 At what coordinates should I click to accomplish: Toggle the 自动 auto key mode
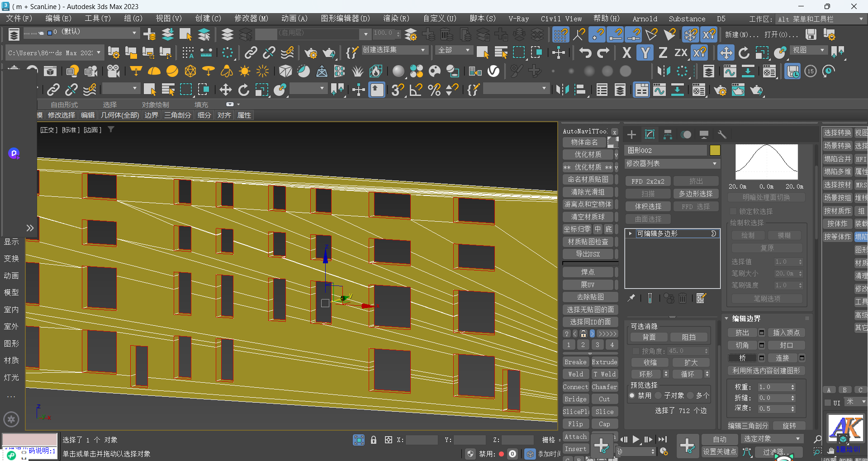pyautogui.click(x=720, y=439)
